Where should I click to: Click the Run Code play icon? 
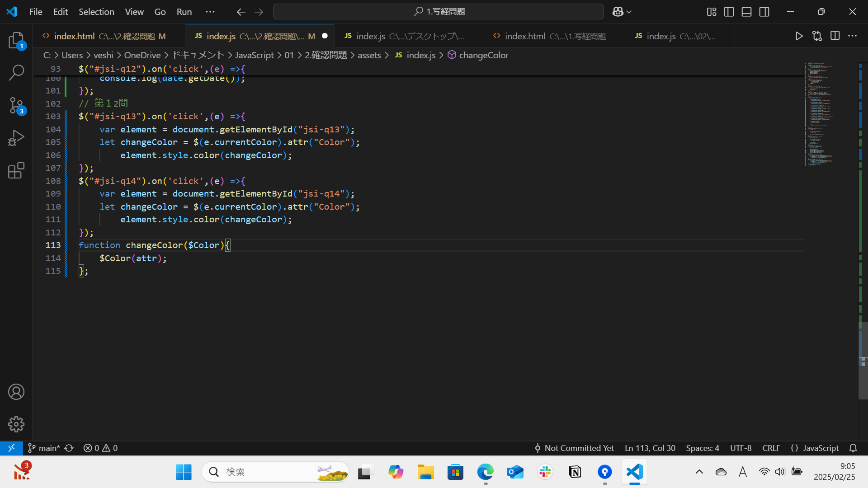click(799, 36)
